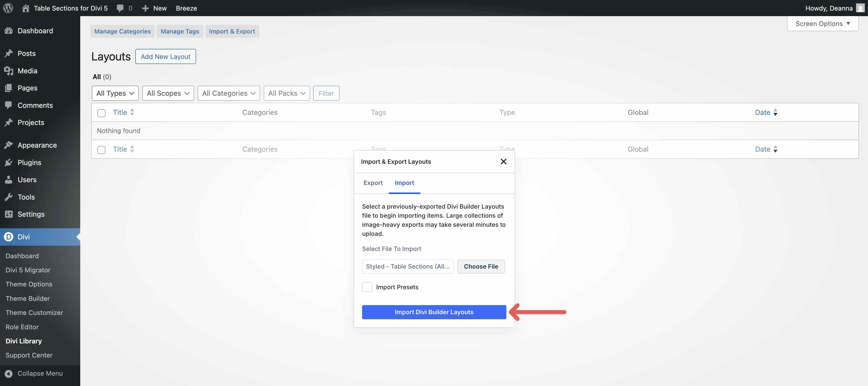
Task: Open the All Types dropdown
Action: coord(115,93)
